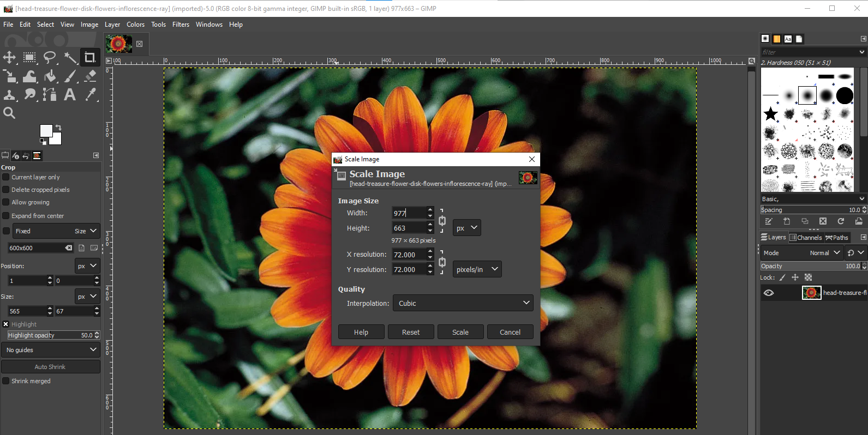Select the Color Picker eyedropper tool
Screen dimensions: 868x435
point(90,95)
